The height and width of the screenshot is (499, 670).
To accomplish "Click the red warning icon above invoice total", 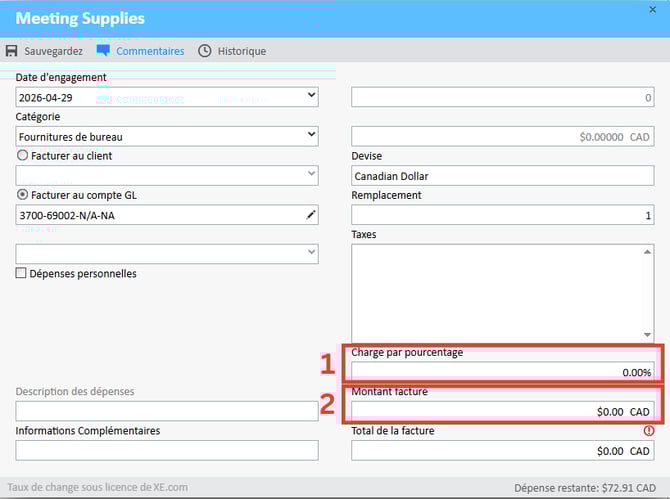I will pos(649,431).
